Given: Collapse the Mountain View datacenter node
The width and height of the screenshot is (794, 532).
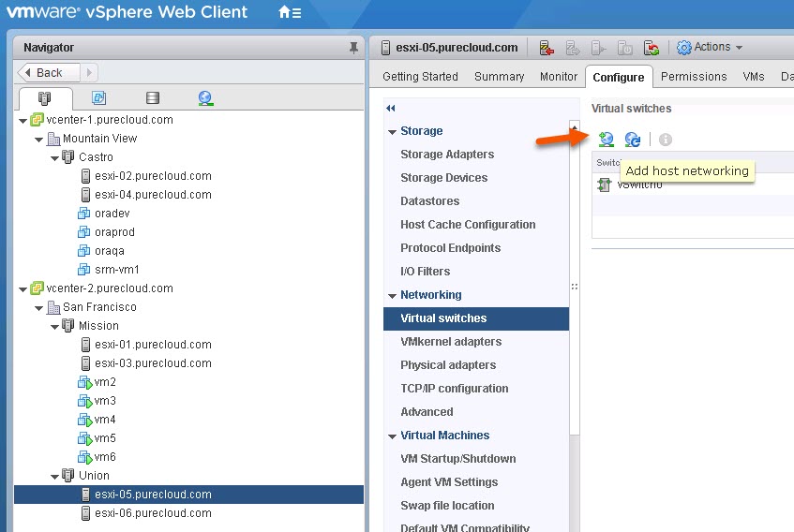Looking at the screenshot, I should coord(39,139).
